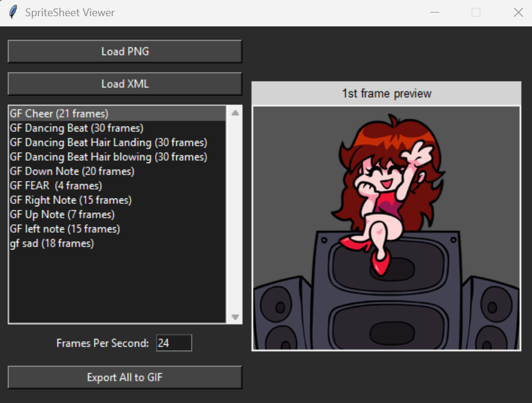Viewport: 532px width, 403px height.
Task: Click the Frames Per Second label
Action: pos(102,343)
